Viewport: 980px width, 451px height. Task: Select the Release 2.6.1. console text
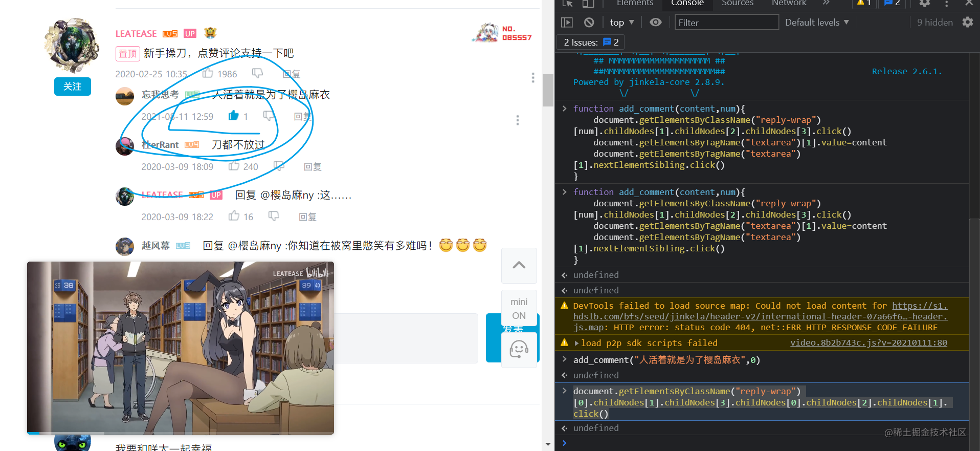[x=906, y=72]
